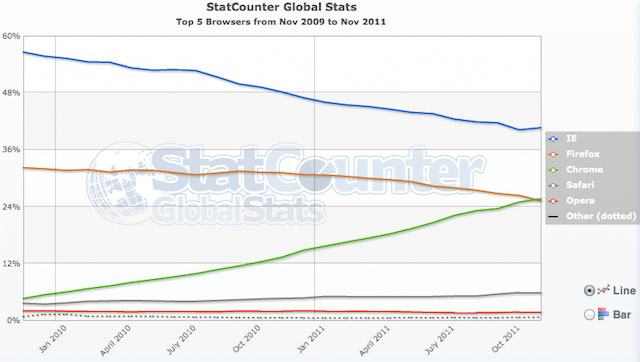This screenshot has height=362, width=640.
Task: Click the red Opera legend marker
Action: pyautogui.click(x=553, y=201)
